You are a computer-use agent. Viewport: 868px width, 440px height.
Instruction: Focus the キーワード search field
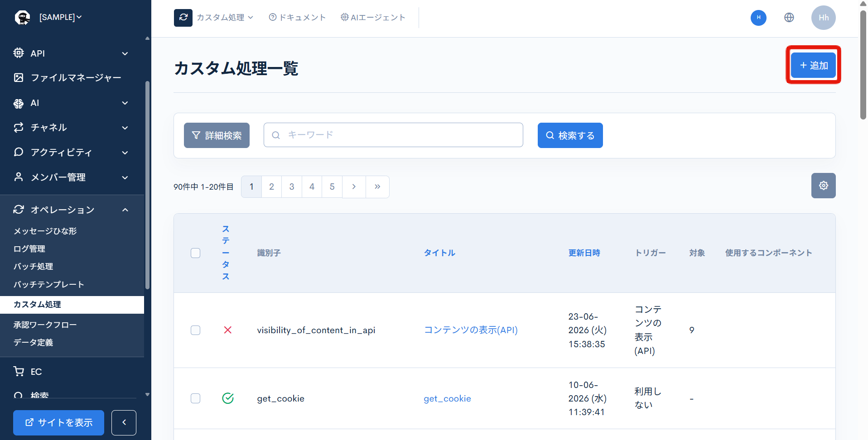point(393,135)
